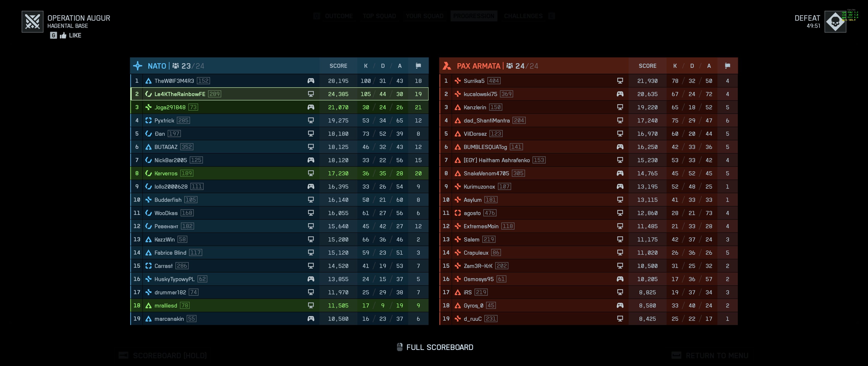Open the Progression tab

(x=473, y=16)
